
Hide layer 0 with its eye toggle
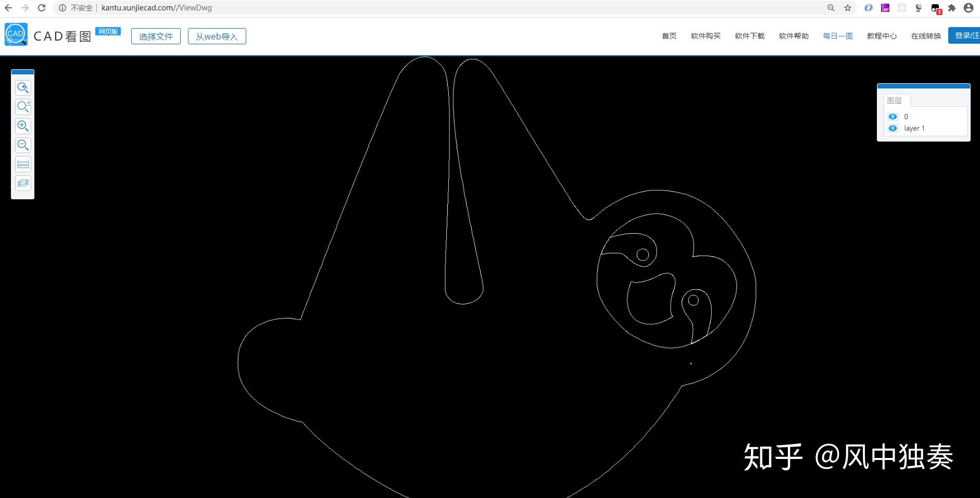(x=891, y=117)
